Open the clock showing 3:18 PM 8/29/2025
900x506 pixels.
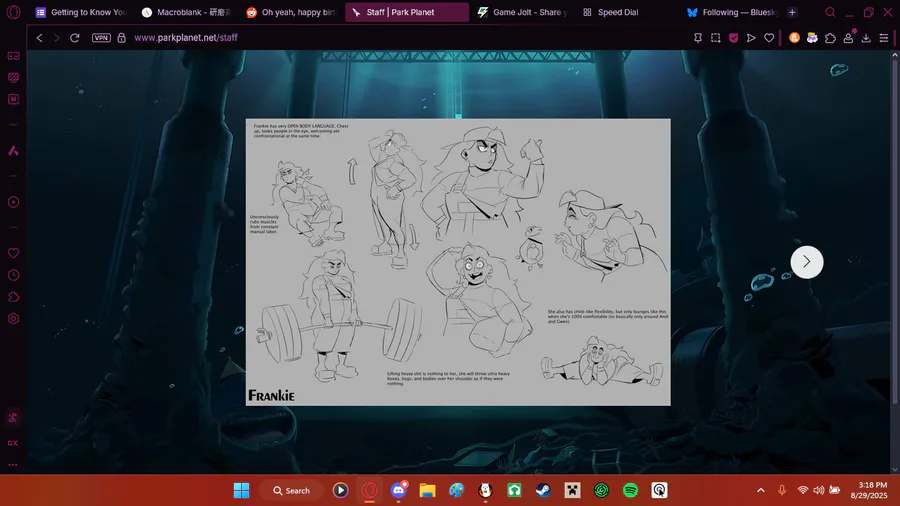(869, 491)
